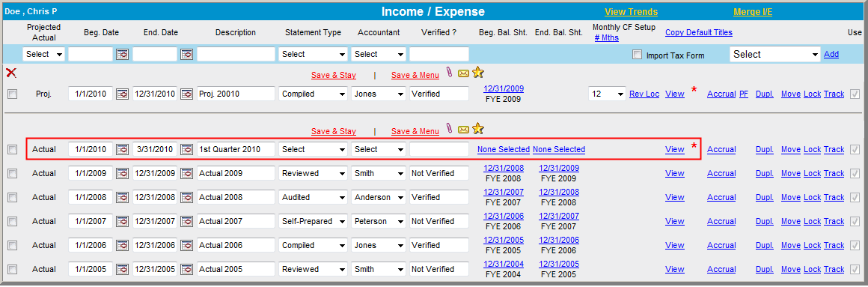Tick the selection checkbox for Actual 2005 row
Image resolution: width=868 pixels, height=287 pixels.
tap(12, 269)
